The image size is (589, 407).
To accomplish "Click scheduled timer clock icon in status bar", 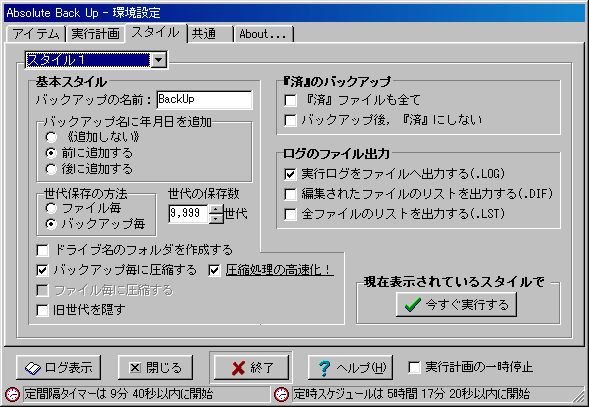I will tap(281, 394).
